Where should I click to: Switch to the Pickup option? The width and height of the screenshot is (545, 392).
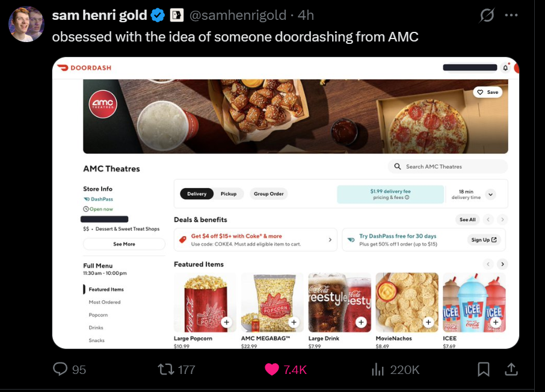[229, 194]
